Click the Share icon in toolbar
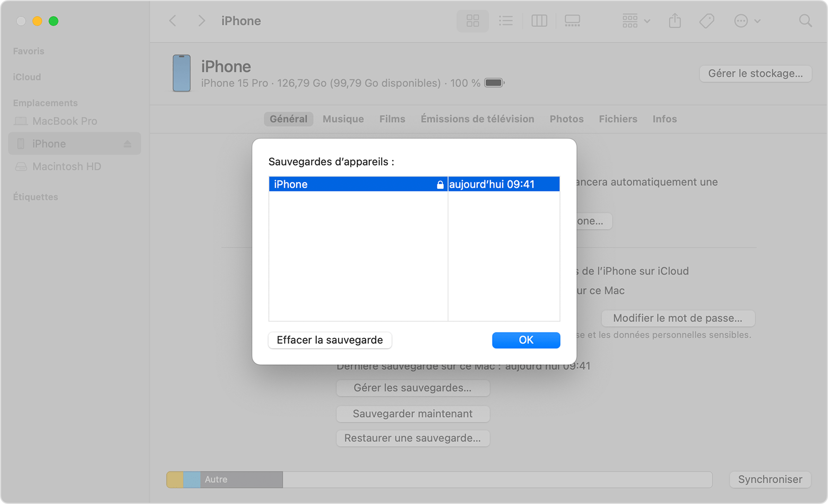 click(675, 21)
